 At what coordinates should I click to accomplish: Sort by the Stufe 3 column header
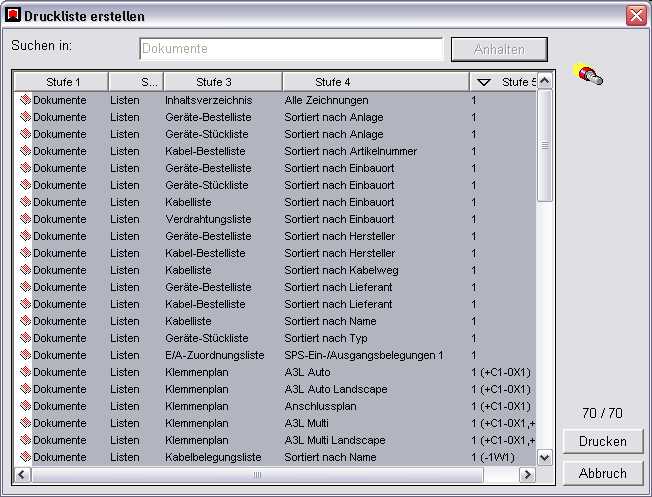click(x=223, y=82)
